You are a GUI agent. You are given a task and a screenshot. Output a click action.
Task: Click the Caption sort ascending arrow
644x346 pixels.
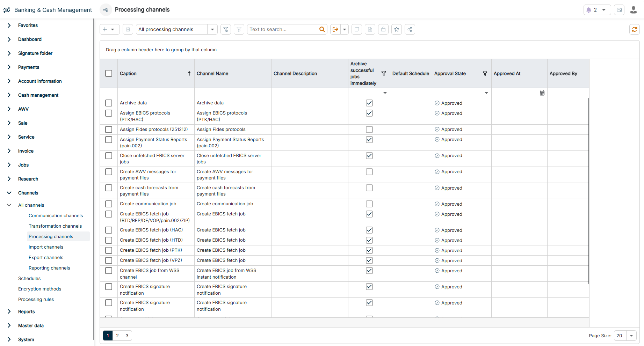pyautogui.click(x=189, y=73)
